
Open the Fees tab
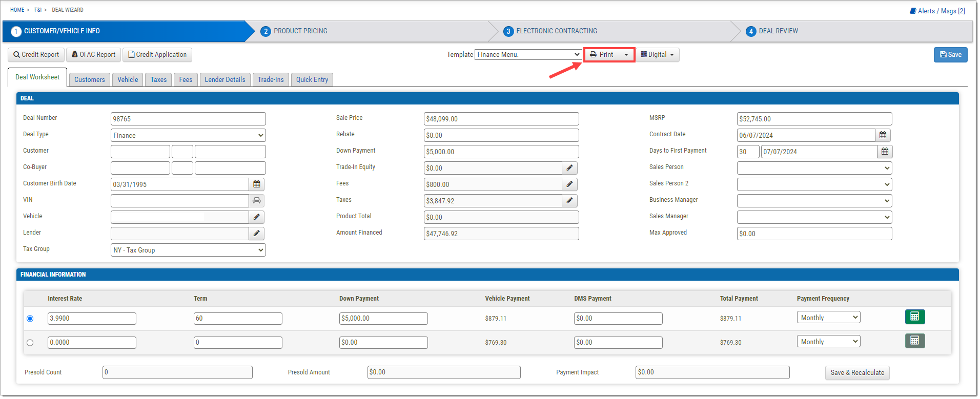pos(186,80)
